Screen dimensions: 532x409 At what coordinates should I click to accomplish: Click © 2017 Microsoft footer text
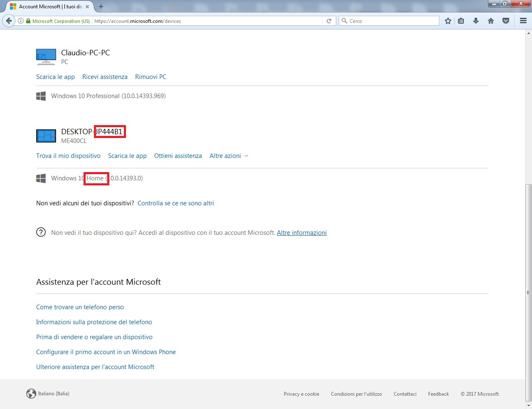tap(480, 394)
